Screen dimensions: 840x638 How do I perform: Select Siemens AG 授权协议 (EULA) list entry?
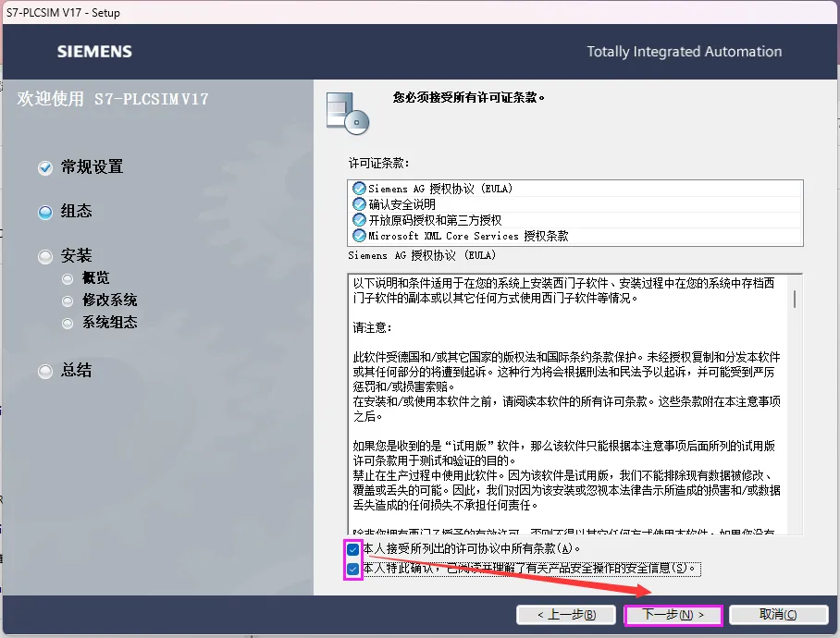[x=574, y=189]
